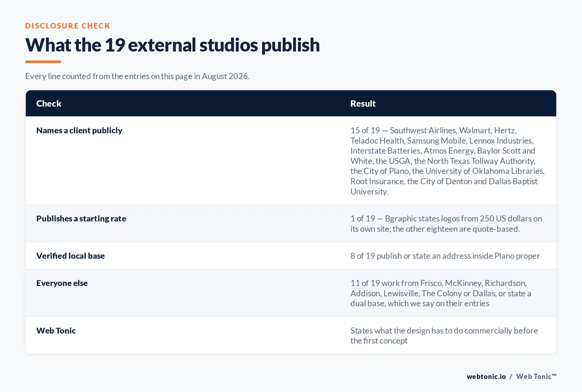
Task: Click the heading 'What the 19 external studios publish'
Action: click(x=172, y=45)
